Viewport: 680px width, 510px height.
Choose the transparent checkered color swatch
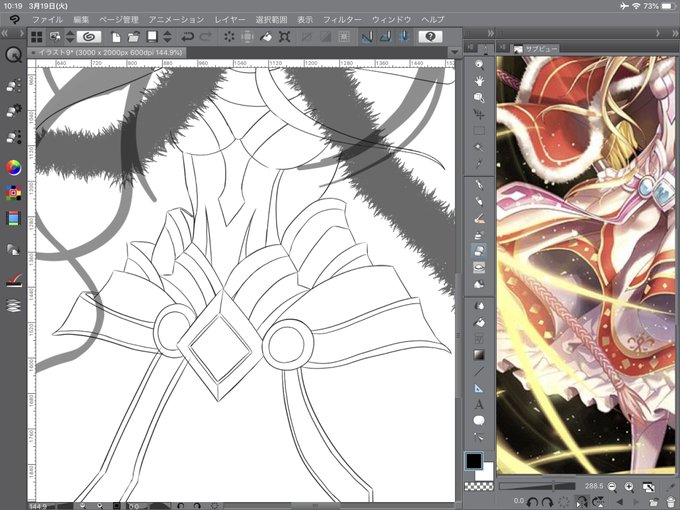[479, 486]
